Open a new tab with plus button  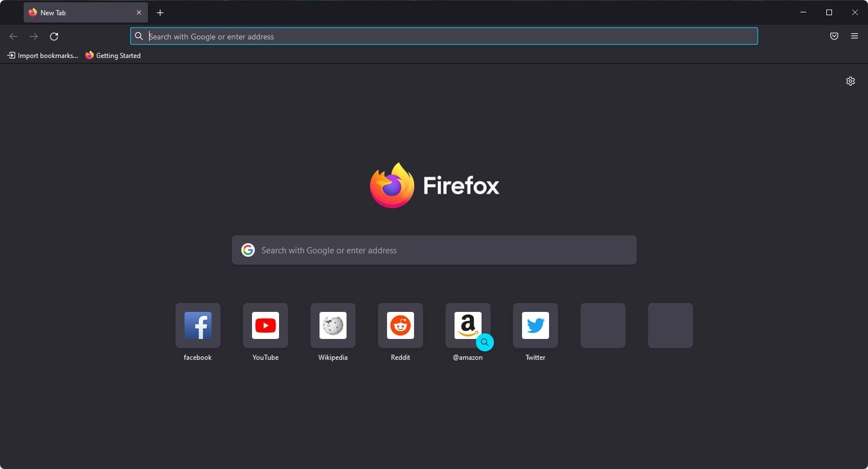tap(160, 12)
